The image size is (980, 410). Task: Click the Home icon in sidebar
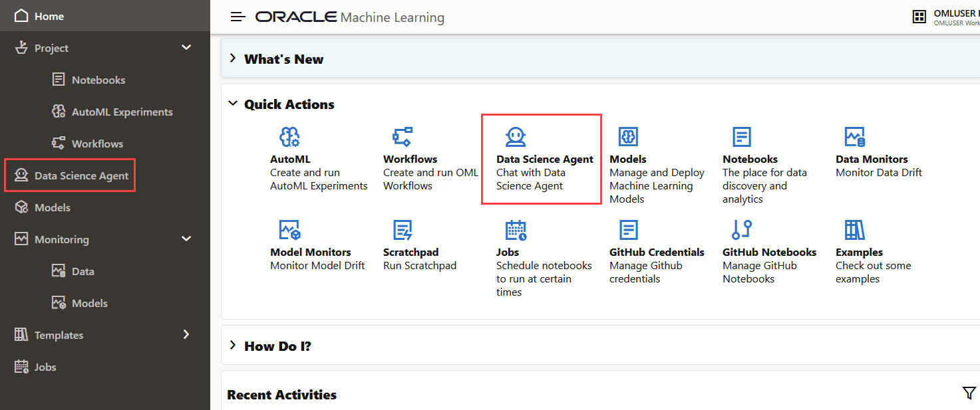tap(21, 15)
